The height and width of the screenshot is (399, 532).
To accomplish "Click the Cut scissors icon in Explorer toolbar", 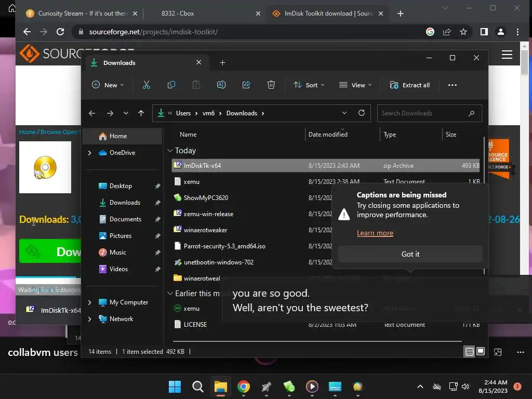I will [146, 85].
